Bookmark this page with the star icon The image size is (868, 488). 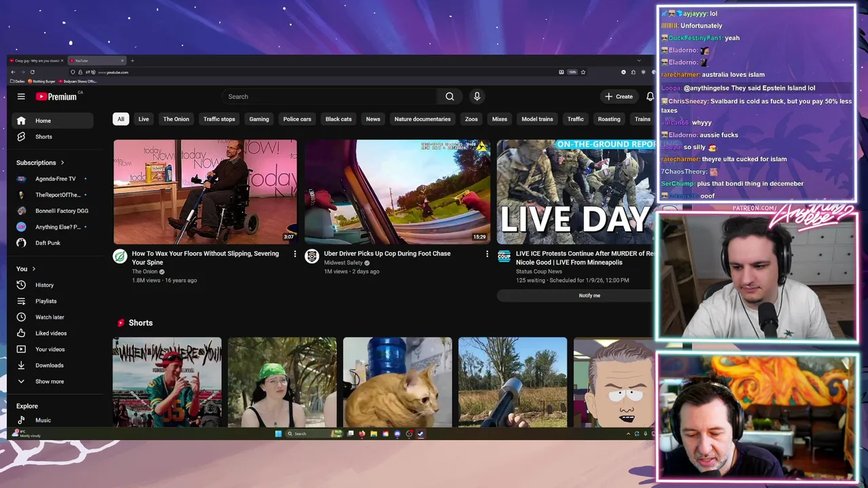tap(583, 72)
